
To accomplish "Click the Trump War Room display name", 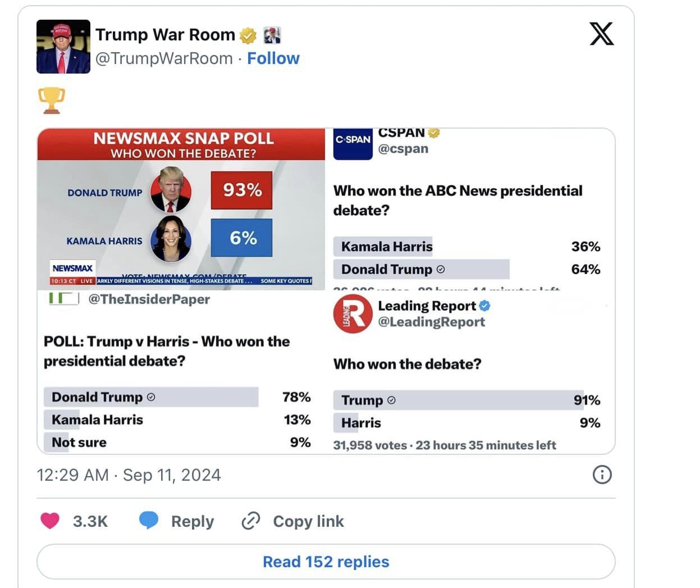I will click(x=165, y=35).
